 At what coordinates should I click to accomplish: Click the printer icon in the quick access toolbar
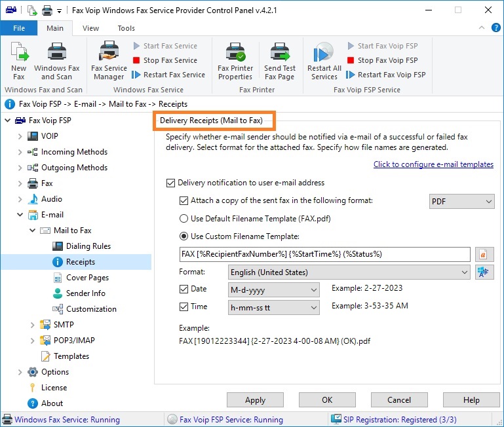(x=47, y=10)
